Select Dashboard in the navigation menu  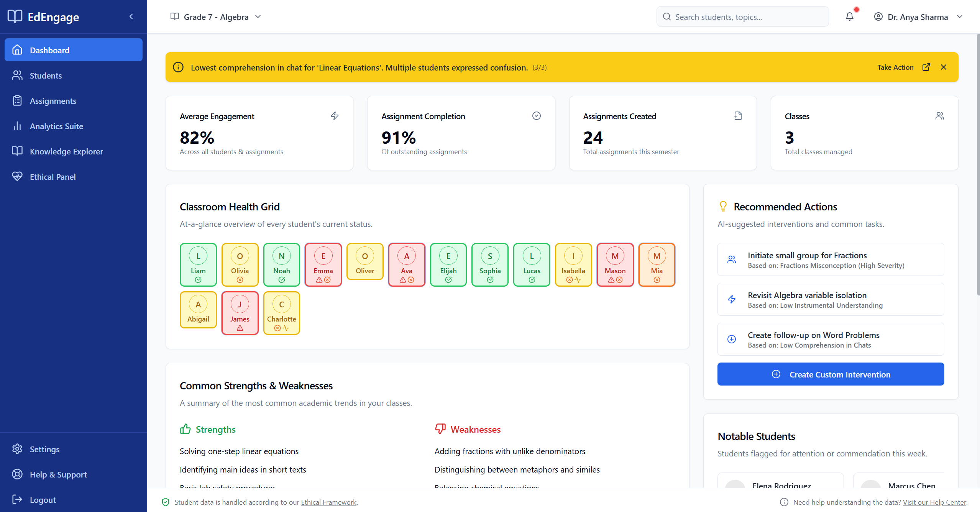coord(49,50)
